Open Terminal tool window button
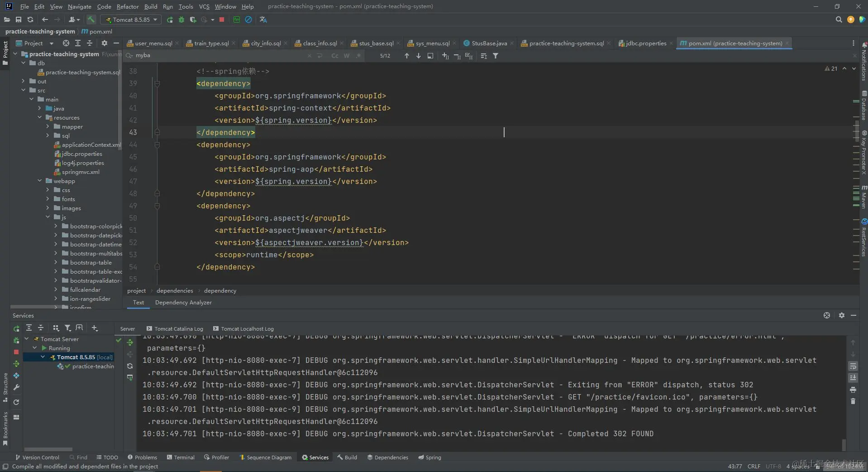This screenshot has height=472, width=868. click(181, 457)
